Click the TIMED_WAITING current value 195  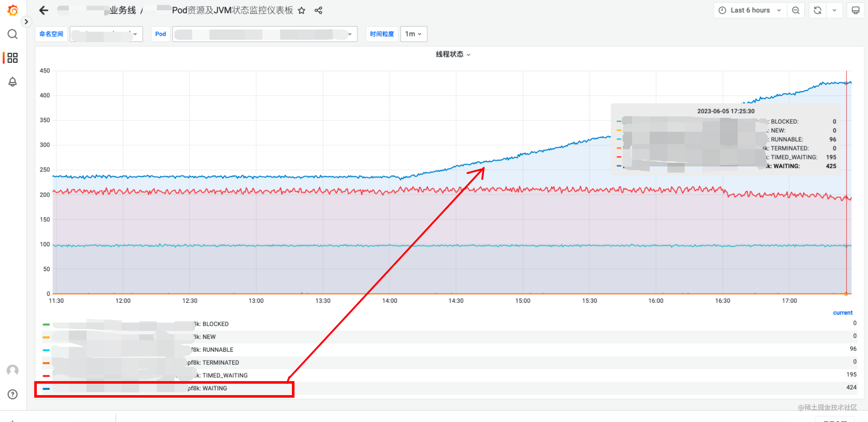coord(851,374)
